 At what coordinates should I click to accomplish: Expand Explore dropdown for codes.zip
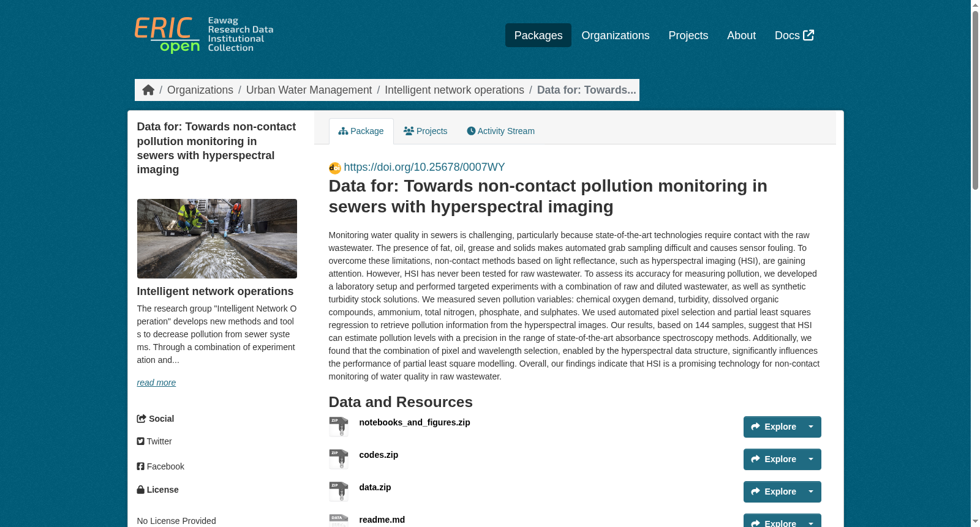[811, 459]
